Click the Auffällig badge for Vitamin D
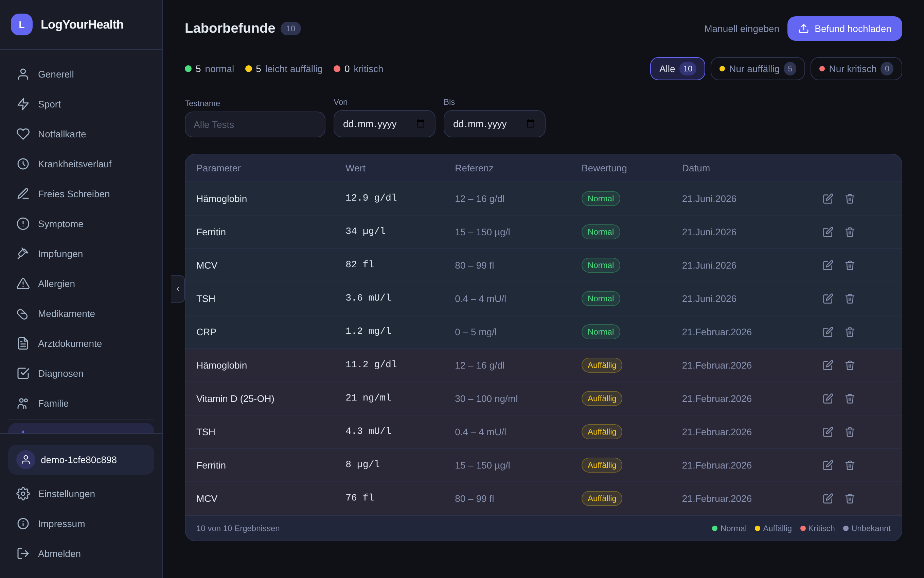924x578 pixels. [602, 398]
